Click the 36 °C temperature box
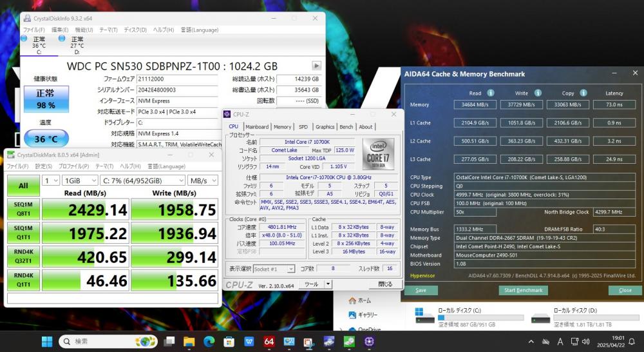 coord(46,139)
